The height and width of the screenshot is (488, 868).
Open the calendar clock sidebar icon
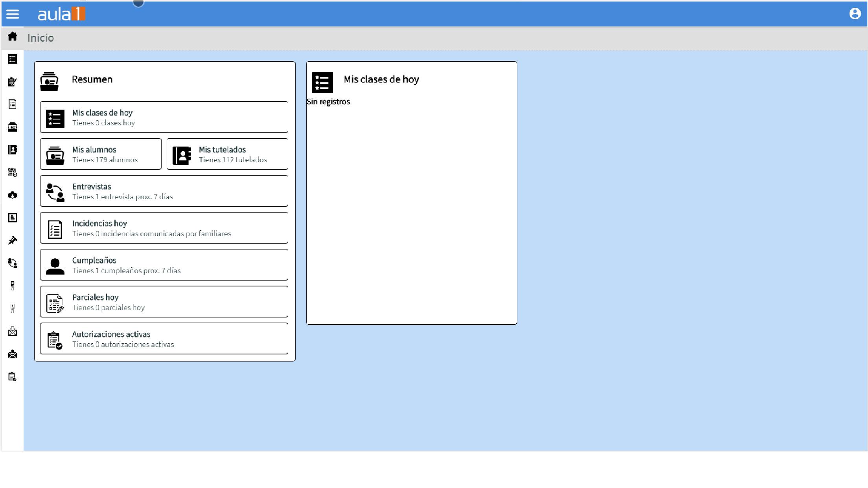click(13, 172)
